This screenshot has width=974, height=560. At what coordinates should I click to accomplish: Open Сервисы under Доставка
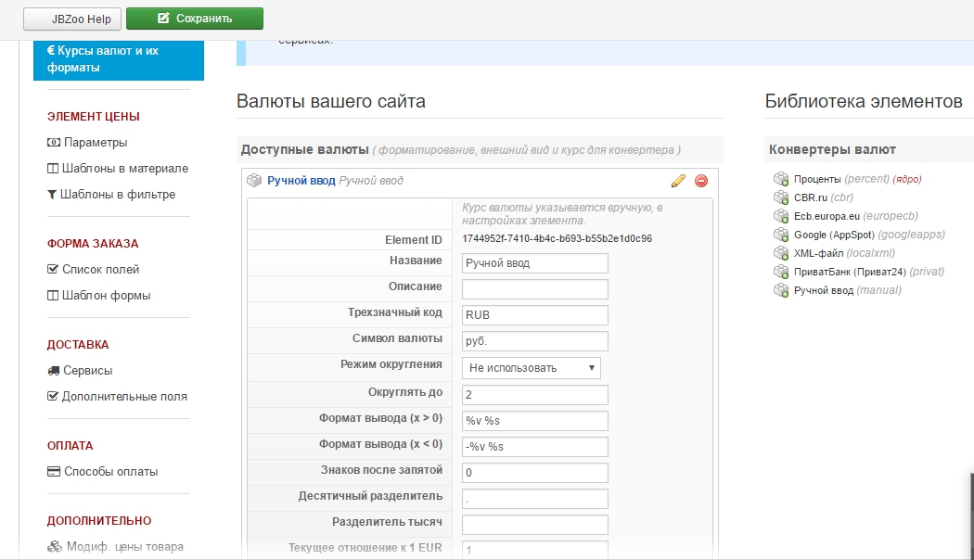pyautogui.click(x=87, y=371)
